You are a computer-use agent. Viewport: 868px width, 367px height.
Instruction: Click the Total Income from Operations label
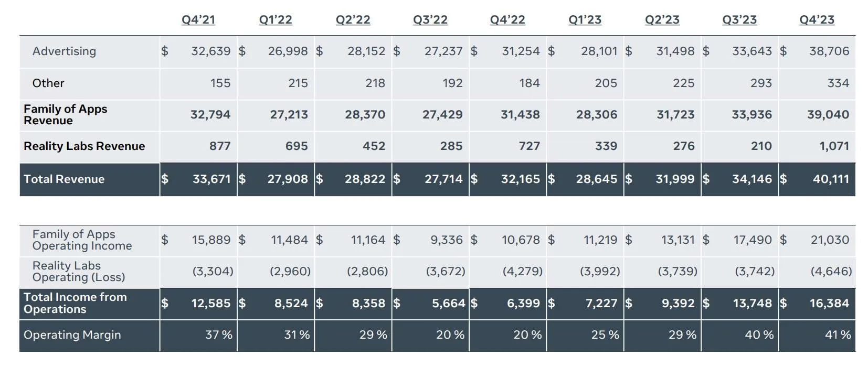[x=76, y=303]
